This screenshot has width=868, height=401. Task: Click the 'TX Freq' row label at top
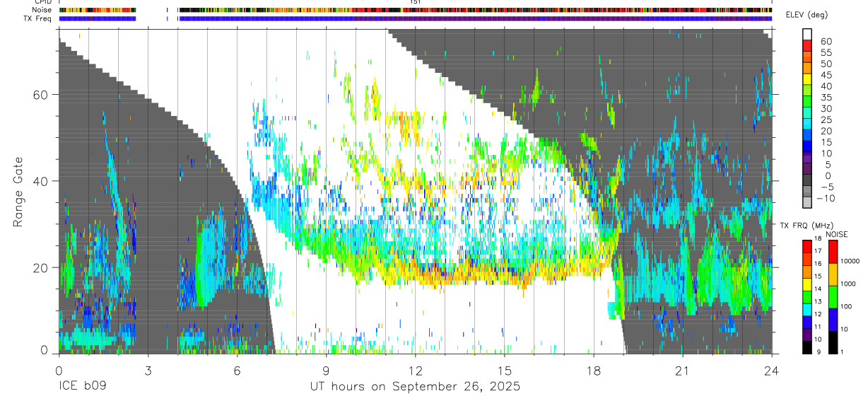pyautogui.click(x=38, y=18)
